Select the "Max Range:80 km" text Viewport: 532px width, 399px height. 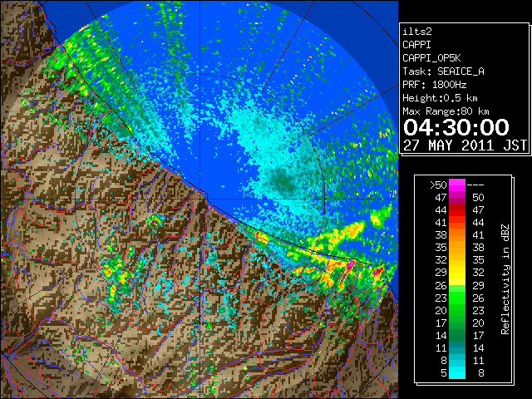[x=446, y=111]
